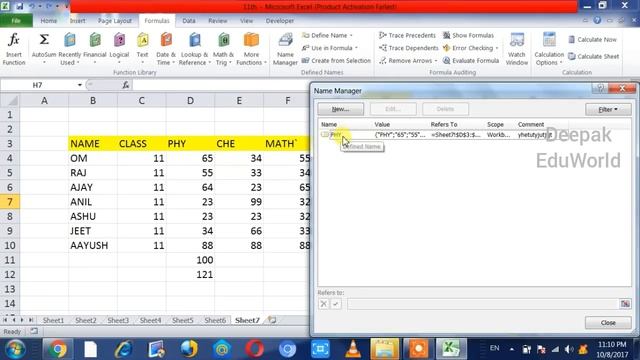Switch to the View ribbon tab
This screenshot has width=640, height=360.
tap(246, 20)
